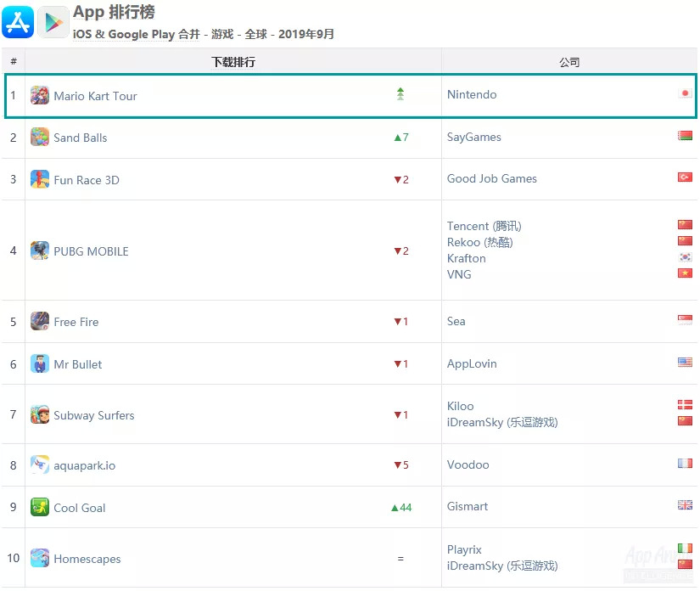The image size is (700, 591).
Task: Click the 公司 column header
Action: point(569,62)
